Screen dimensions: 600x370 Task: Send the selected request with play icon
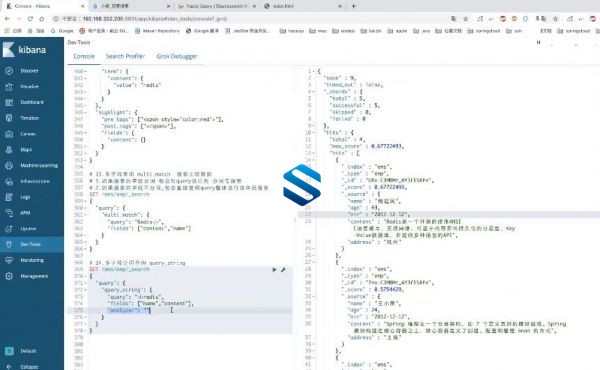[x=274, y=270]
